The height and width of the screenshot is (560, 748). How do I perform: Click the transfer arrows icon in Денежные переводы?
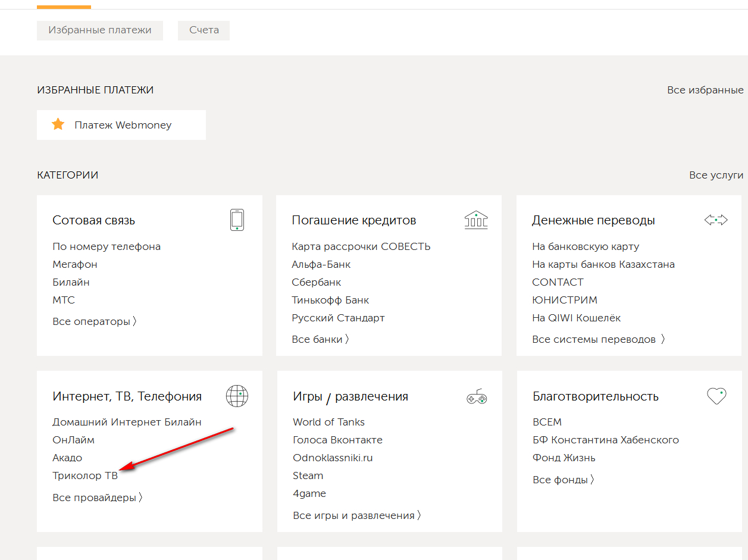[x=716, y=220]
